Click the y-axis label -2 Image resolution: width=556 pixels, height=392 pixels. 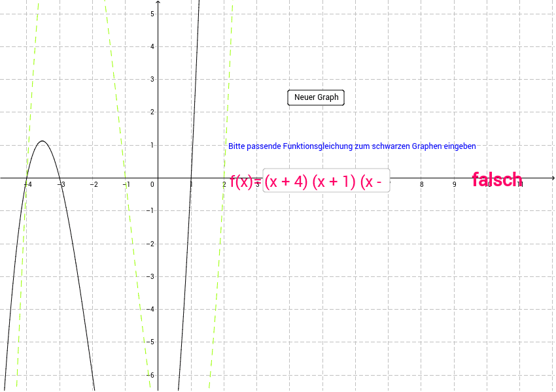coord(150,244)
